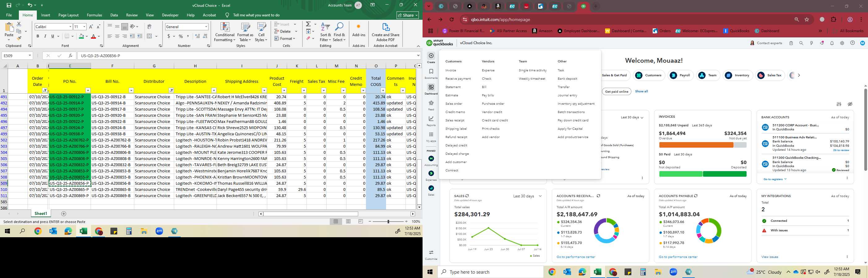
Task: Open Conditional Formatting in Styles group
Action: [x=225, y=32]
